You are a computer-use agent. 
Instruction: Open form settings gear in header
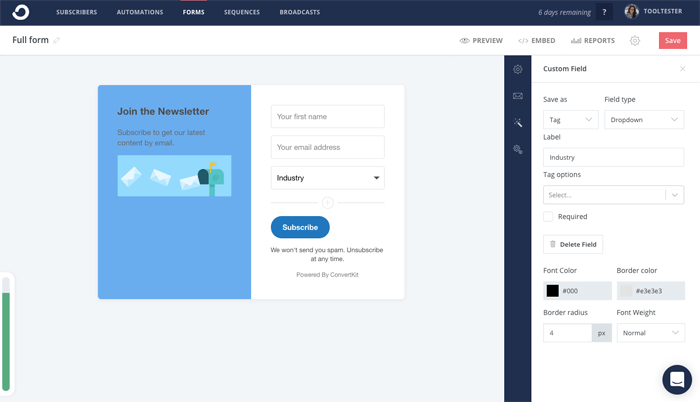(x=635, y=41)
